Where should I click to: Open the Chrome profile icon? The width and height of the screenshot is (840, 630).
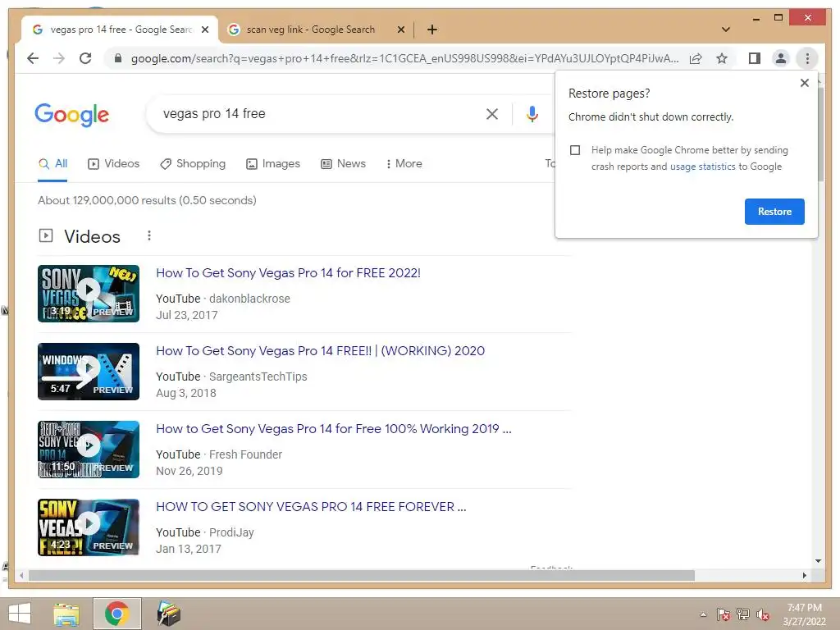point(781,58)
